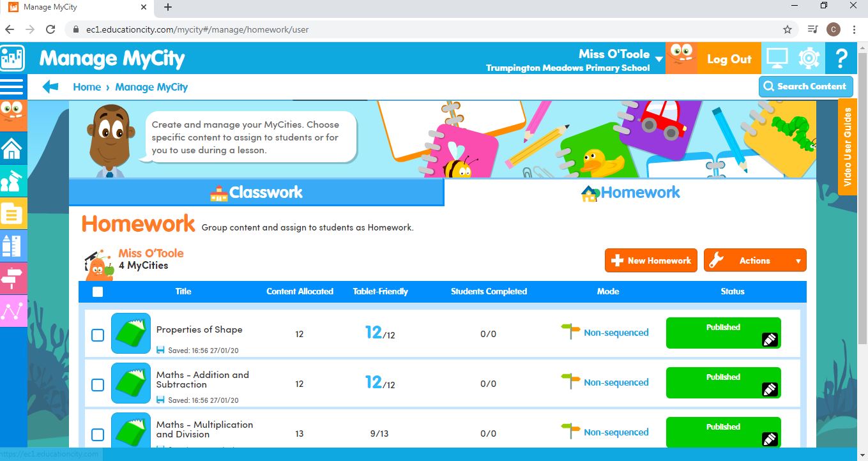Edit Maths - Multiplication and Division pencil icon
This screenshot has height=461, width=868.
coord(770,439)
